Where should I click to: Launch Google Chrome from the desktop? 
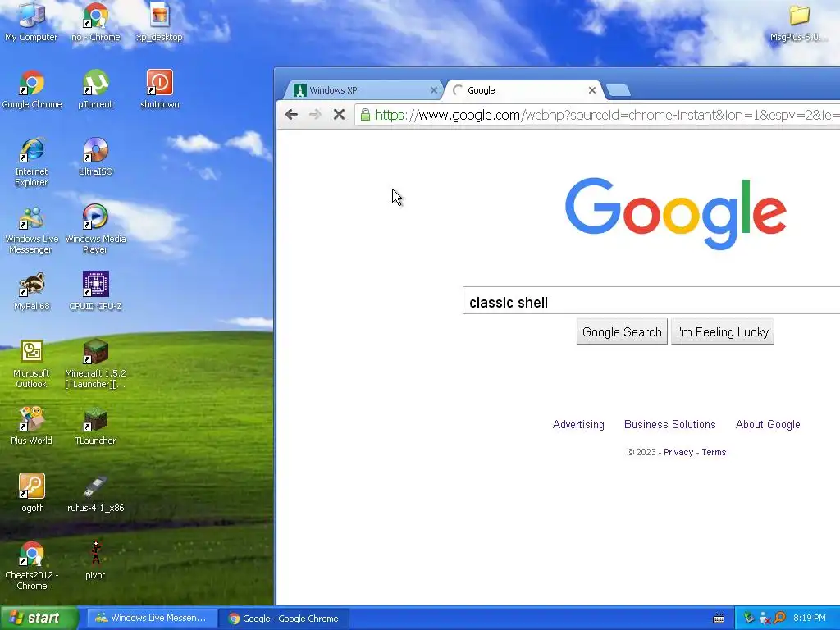point(32,89)
